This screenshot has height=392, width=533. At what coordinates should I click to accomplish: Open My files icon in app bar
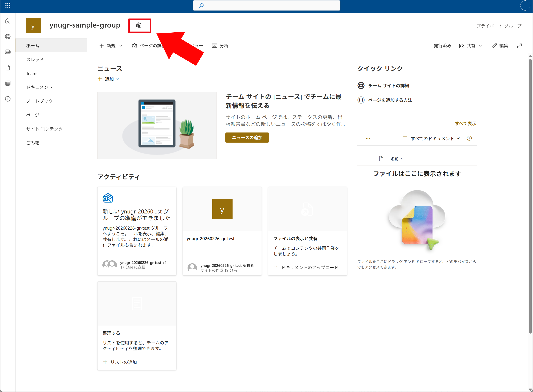(x=8, y=68)
